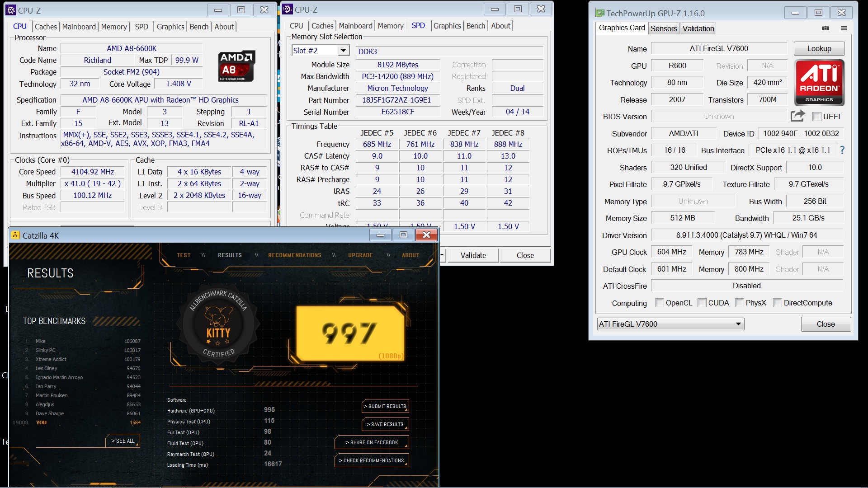Switch to the GPU-Z Sensors tab

pyautogui.click(x=663, y=28)
